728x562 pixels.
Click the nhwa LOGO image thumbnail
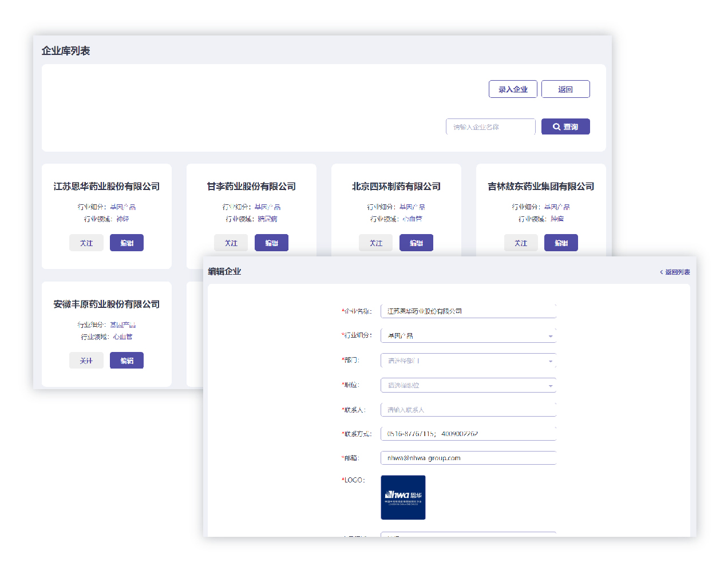403,497
